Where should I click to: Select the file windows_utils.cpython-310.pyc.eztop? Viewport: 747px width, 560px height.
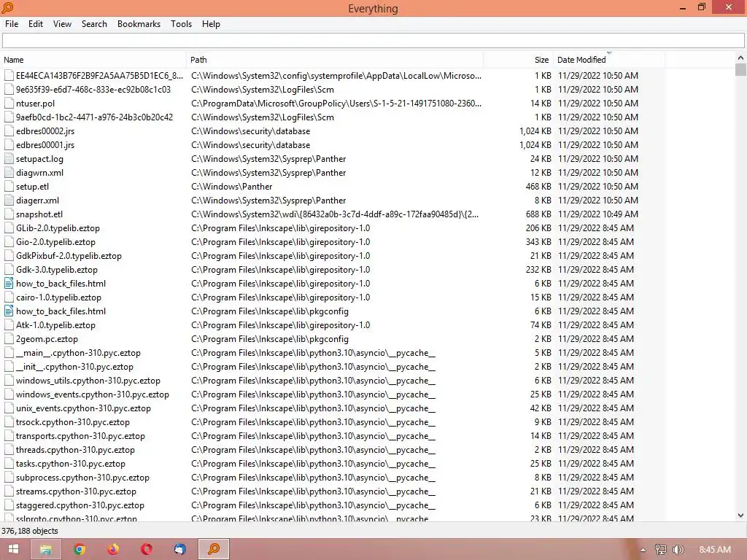click(88, 381)
